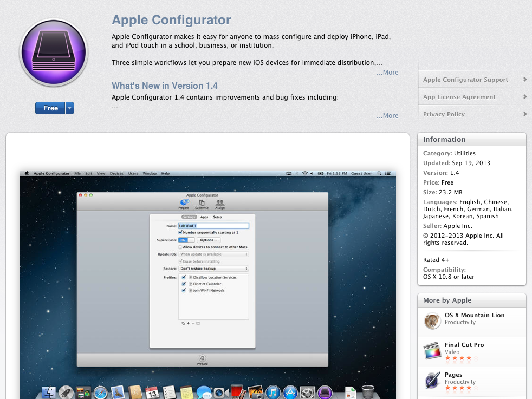Click the duplicate profile icon below the list
This screenshot has height=399, width=532.
coord(183,323)
